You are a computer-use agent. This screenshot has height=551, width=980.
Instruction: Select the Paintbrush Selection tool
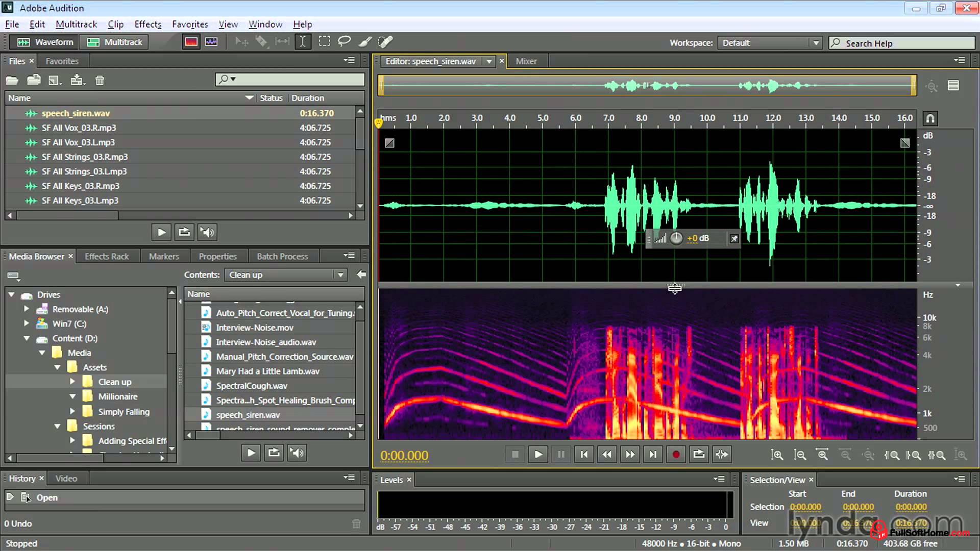click(x=365, y=41)
